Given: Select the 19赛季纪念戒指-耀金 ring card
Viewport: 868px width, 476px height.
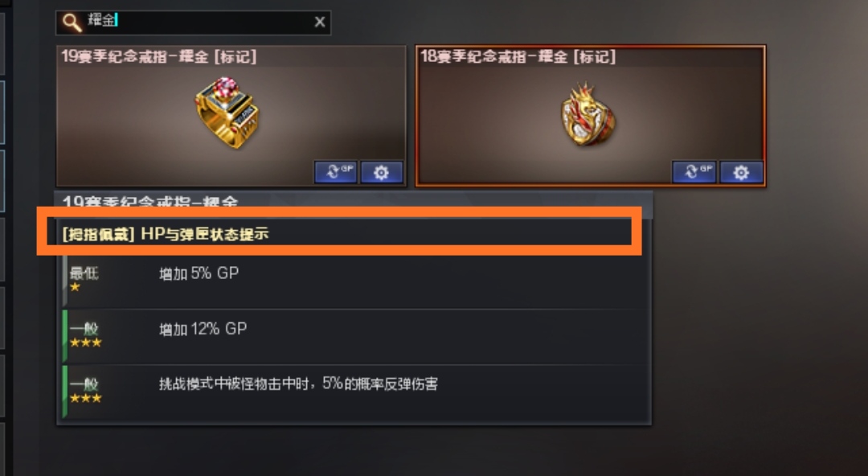Looking at the screenshot, I should 231,116.
